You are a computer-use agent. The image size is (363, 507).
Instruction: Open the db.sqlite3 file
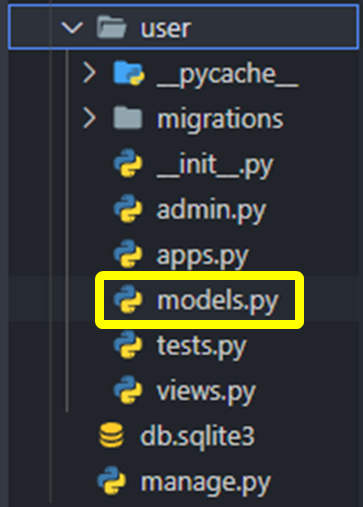[x=197, y=437]
